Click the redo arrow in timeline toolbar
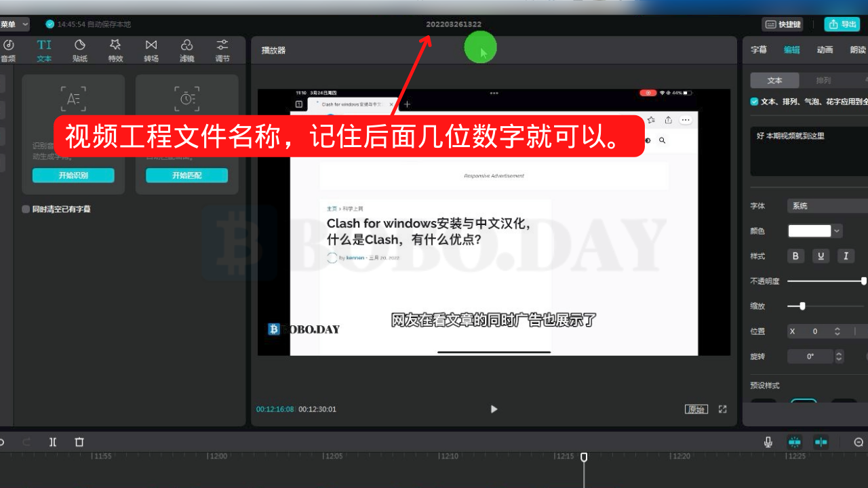Screen dimensions: 868x488 pos(26,442)
